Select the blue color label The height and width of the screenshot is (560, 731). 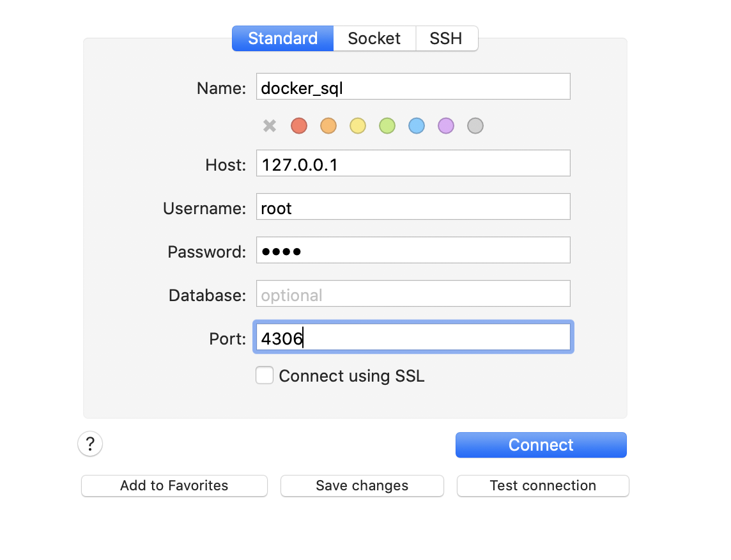pos(417,126)
